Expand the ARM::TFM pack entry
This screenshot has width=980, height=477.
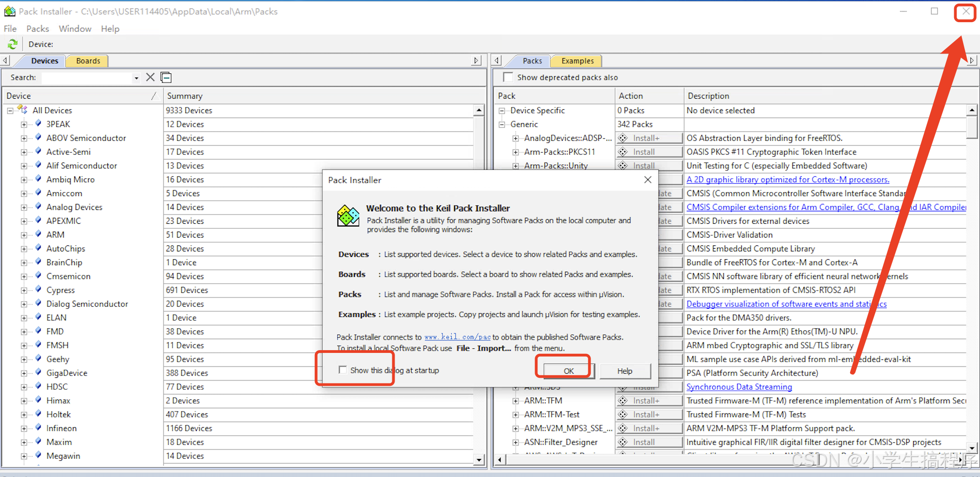pos(516,401)
